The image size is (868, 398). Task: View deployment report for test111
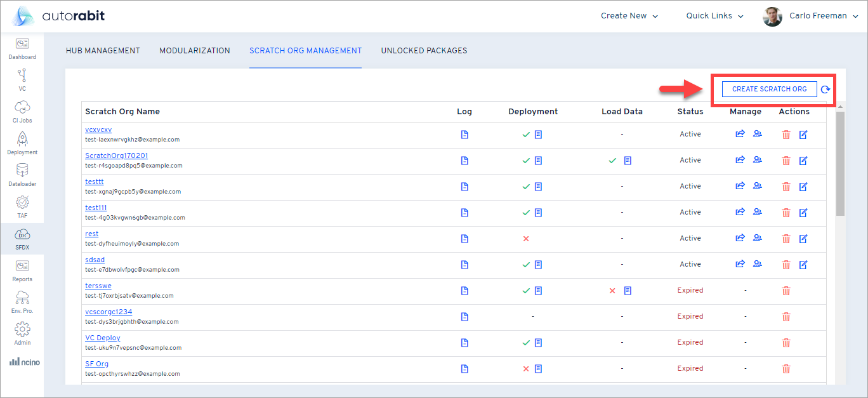click(538, 213)
